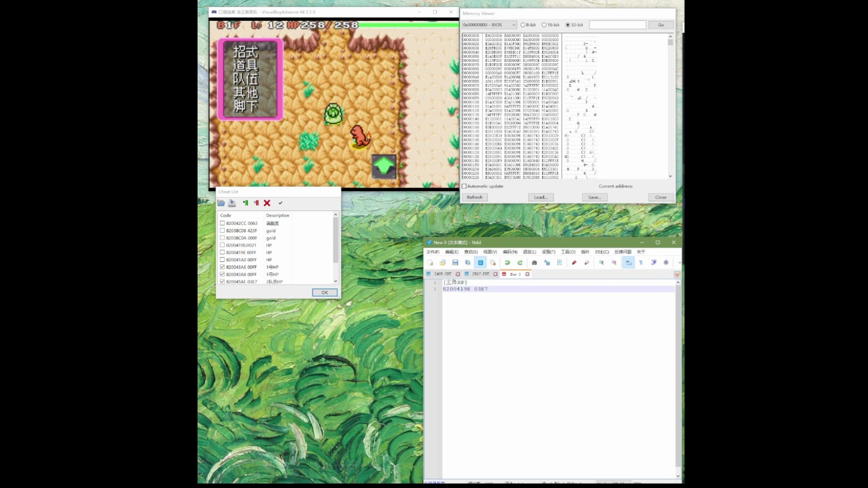Click the Load... button in Memory Viewer
The width and height of the screenshot is (868, 488).
click(x=541, y=197)
